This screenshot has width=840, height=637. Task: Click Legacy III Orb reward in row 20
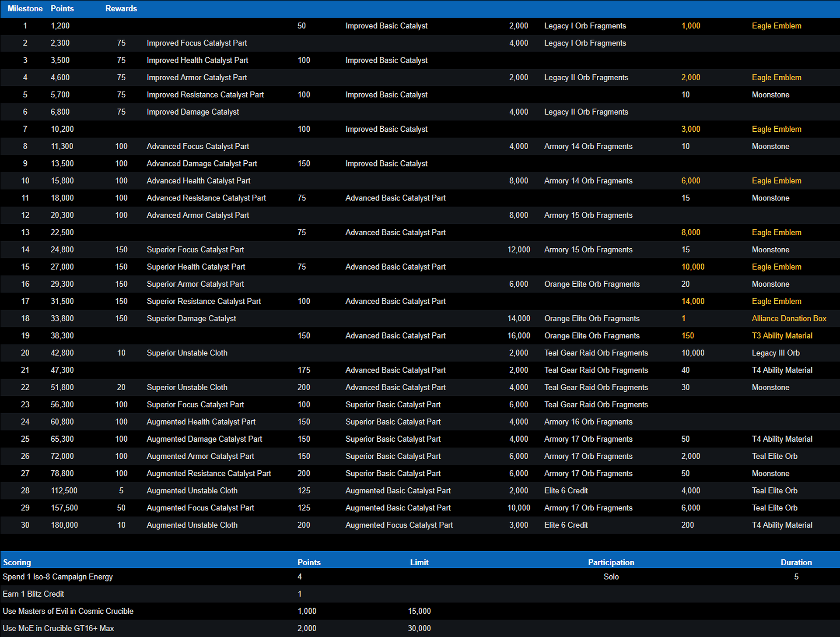pos(776,353)
